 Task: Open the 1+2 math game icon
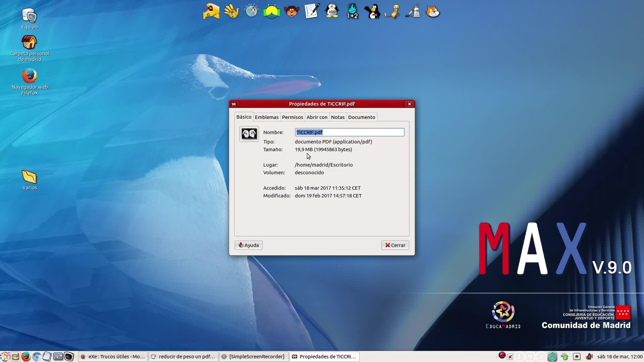[x=352, y=11]
